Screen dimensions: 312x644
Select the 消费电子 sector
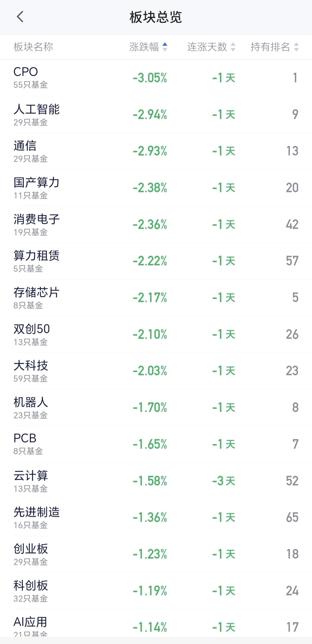(156, 224)
